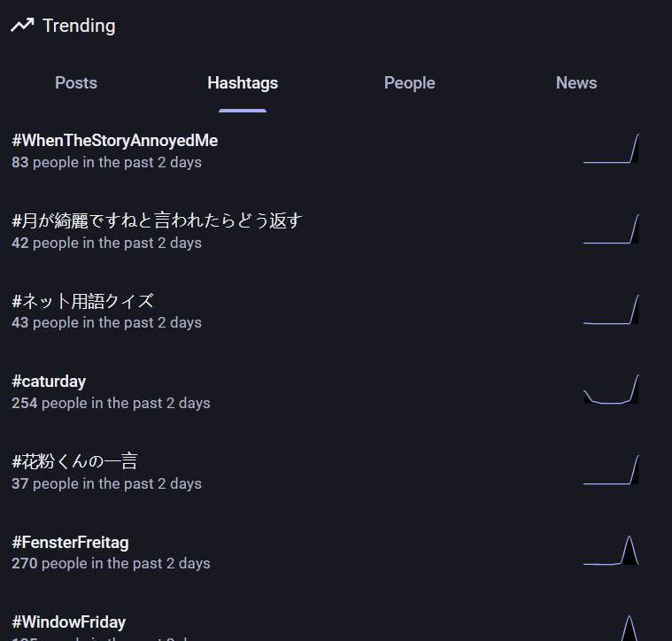672x641 pixels.
Task: Click the #ネット用語クイズ hashtag link
Action: 83,301
